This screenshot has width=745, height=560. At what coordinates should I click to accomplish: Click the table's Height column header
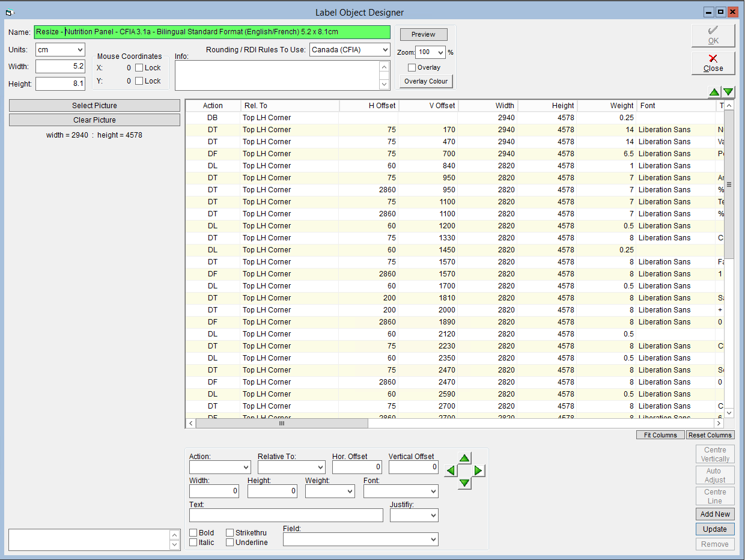pyautogui.click(x=547, y=106)
